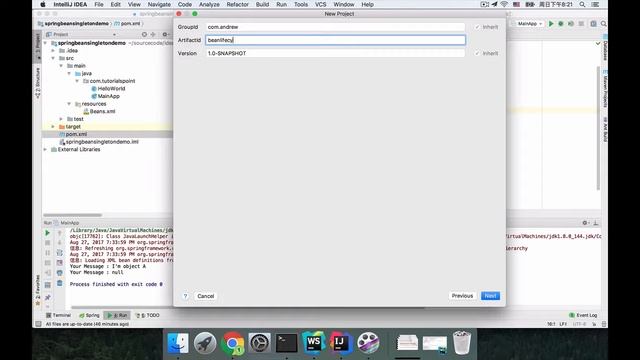Open the MainApp run configuration dropdown
The image size is (640, 360).
pos(529,24)
